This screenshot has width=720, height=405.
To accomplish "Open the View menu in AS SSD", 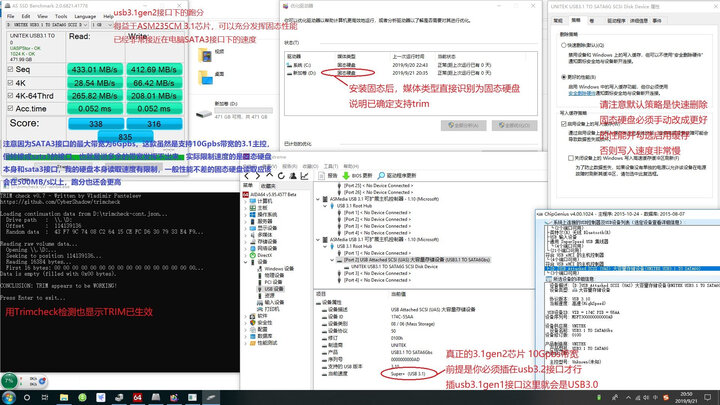I will coord(42,16).
